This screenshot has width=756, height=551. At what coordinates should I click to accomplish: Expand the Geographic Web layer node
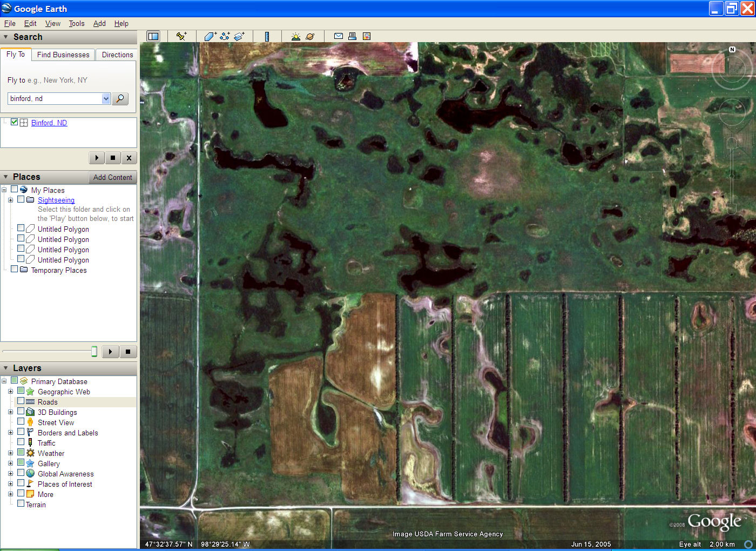coord(10,391)
